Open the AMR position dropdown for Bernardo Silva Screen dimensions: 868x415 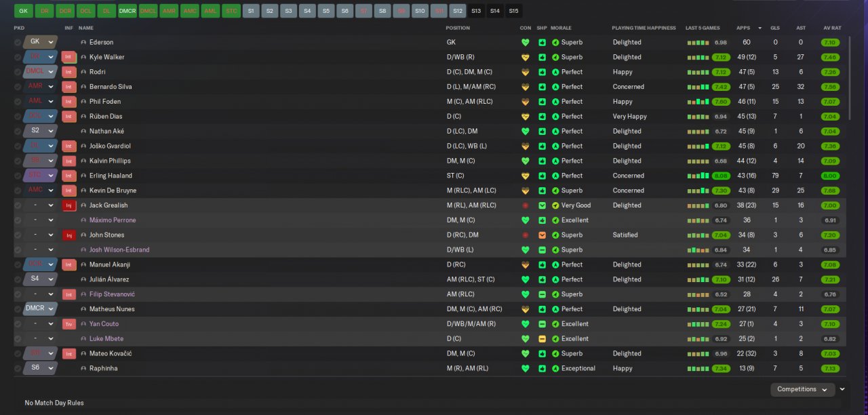pos(40,87)
